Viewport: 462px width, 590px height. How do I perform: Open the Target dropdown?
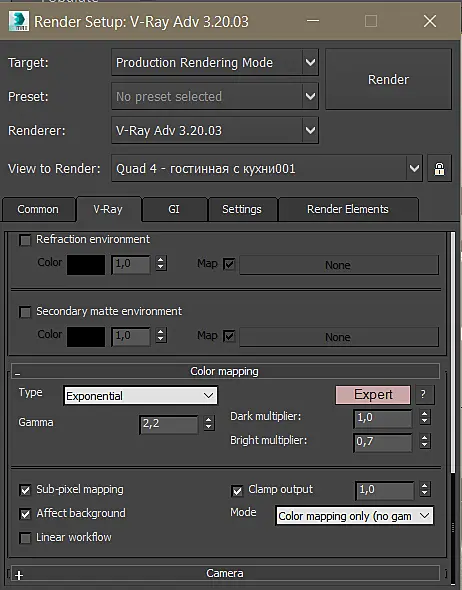point(215,62)
